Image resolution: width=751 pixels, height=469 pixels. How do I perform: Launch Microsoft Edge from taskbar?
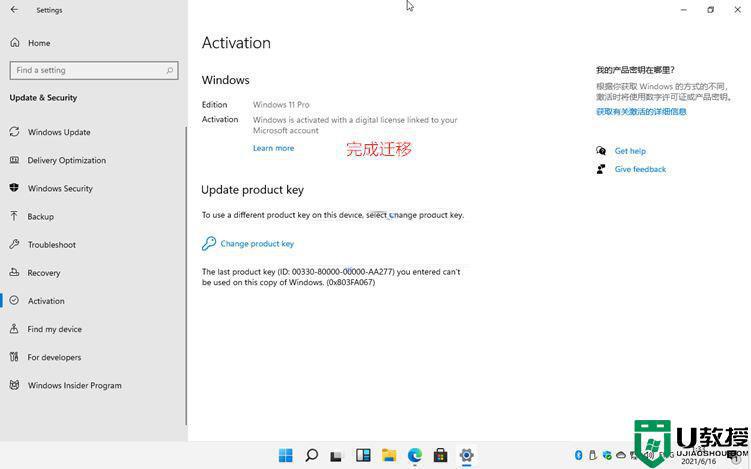(415, 455)
